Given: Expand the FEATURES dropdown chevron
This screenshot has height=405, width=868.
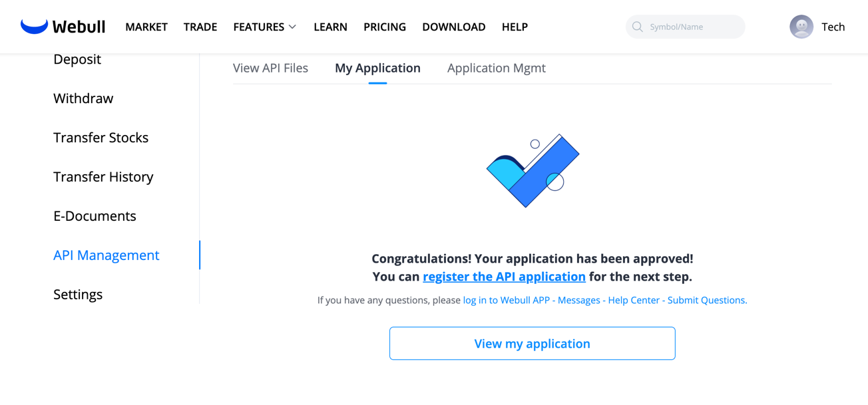Looking at the screenshot, I should pyautogui.click(x=292, y=27).
